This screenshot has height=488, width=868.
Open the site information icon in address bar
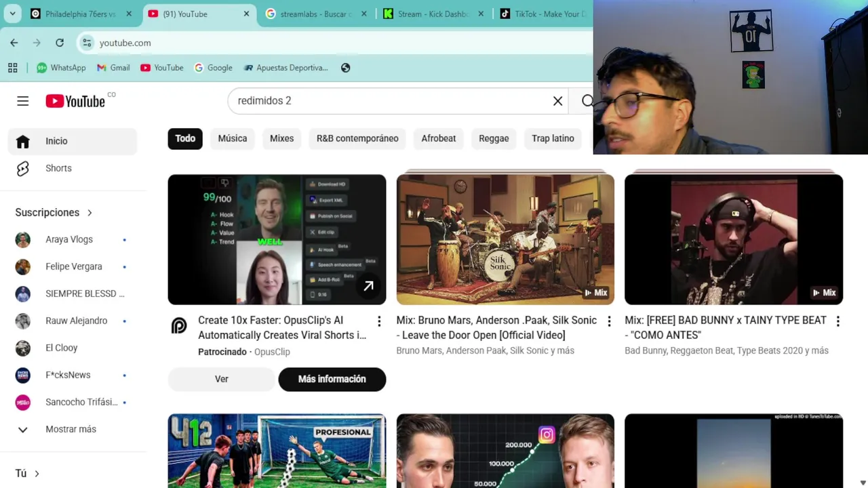tap(87, 43)
